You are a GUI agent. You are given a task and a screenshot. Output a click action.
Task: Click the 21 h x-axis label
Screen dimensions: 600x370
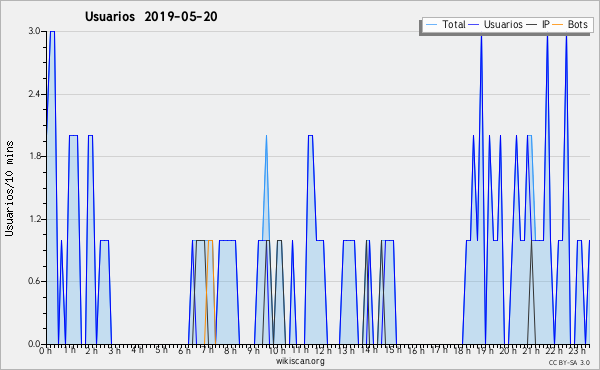532,350
